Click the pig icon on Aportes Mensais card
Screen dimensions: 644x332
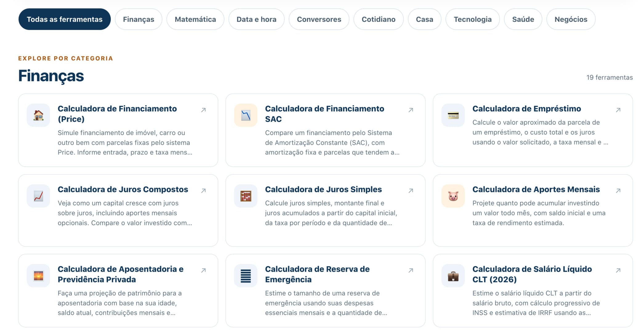coord(453,196)
